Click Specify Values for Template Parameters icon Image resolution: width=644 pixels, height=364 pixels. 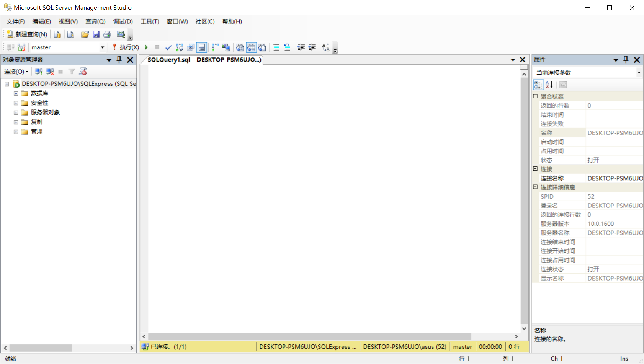326,47
